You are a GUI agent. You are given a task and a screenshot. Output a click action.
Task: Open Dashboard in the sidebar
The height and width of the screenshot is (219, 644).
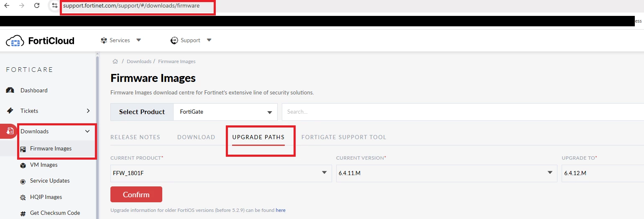pos(34,90)
